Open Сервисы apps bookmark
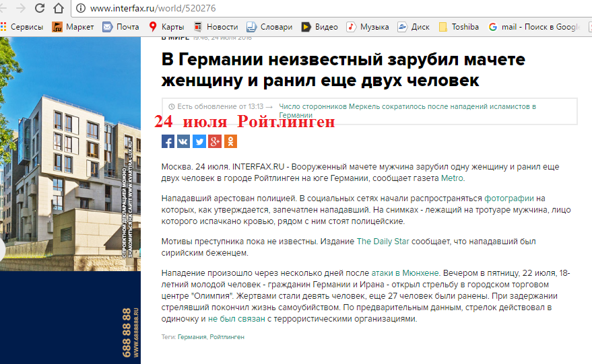Screen dimensions: 592x364 [x=22, y=27]
